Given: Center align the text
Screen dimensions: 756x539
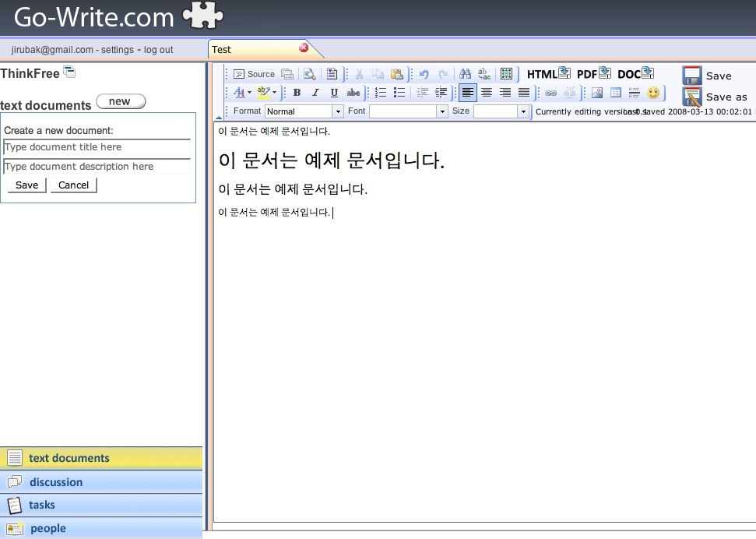Looking at the screenshot, I should pos(487,93).
